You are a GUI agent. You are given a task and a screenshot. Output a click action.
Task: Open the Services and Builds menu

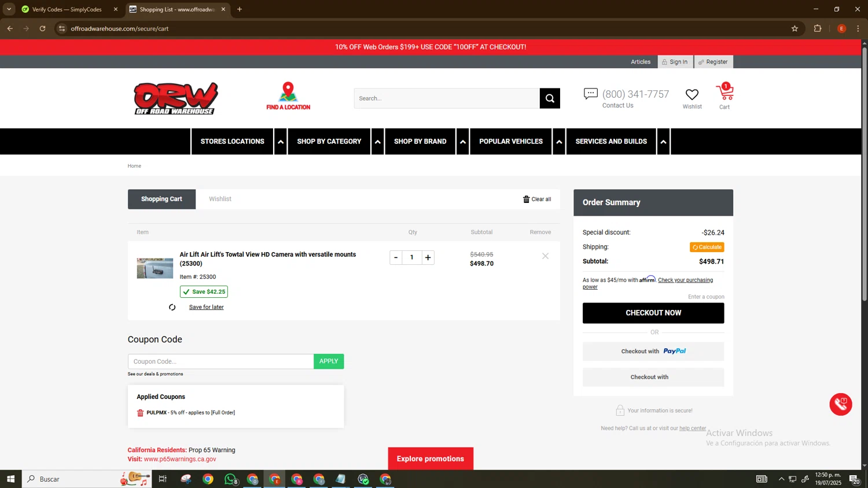click(x=611, y=142)
